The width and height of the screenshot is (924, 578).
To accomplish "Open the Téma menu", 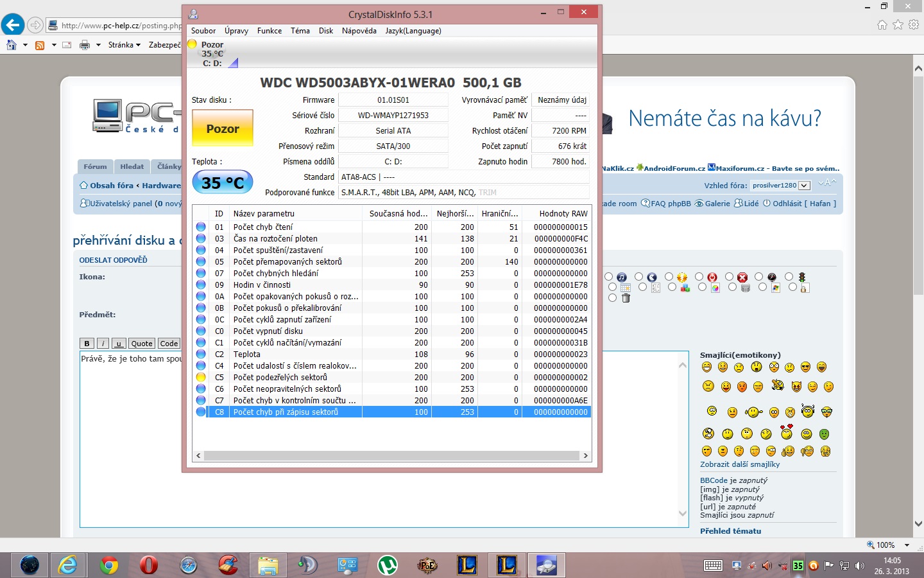I will pyautogui.click(x=300, y=31).
